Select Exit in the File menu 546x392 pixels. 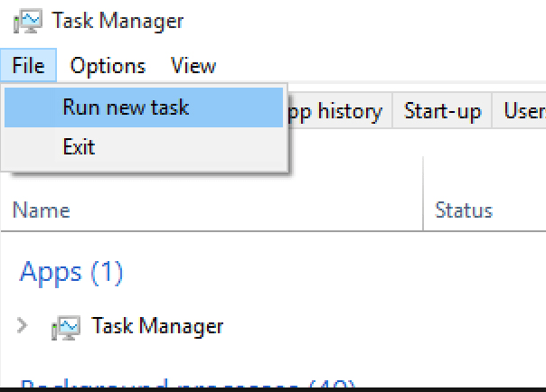point(79,146)
